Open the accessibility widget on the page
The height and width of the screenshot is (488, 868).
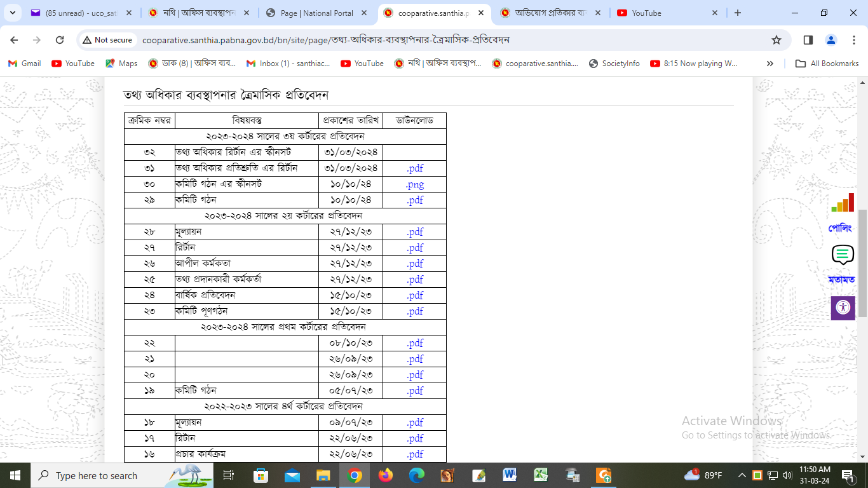pos(843,308)
